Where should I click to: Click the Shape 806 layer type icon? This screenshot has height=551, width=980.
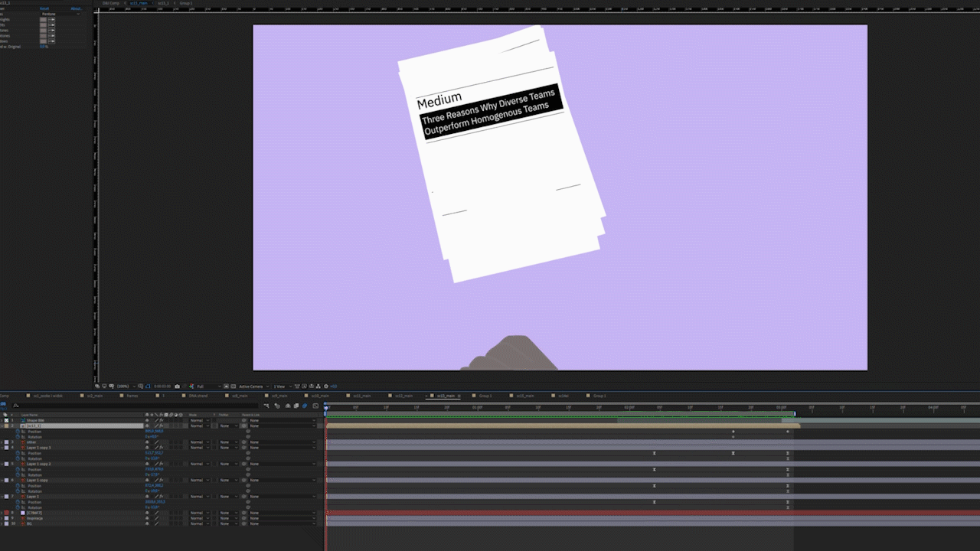click(23, 420)
